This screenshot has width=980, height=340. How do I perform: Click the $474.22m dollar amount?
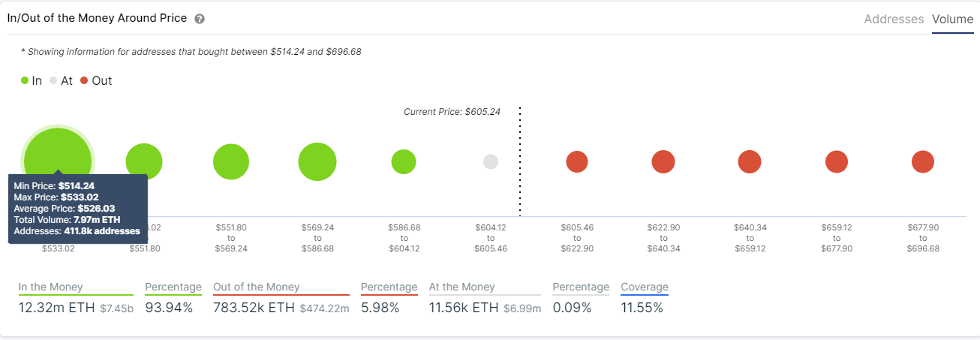pos(324,308)
